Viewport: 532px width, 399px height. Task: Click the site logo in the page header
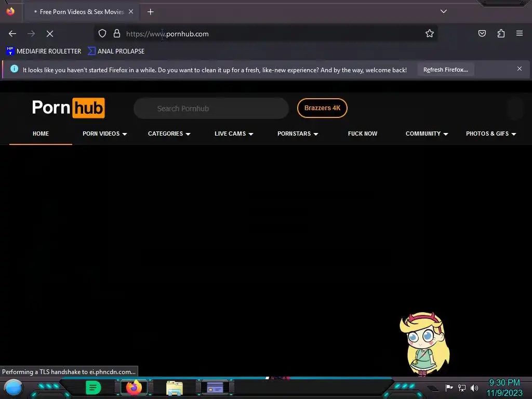coord(69,108)
